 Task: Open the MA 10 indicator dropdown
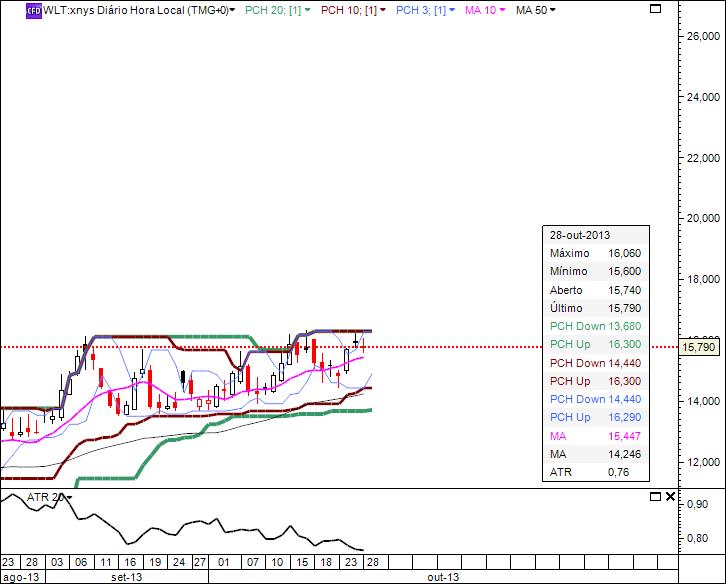pos(502,10)
